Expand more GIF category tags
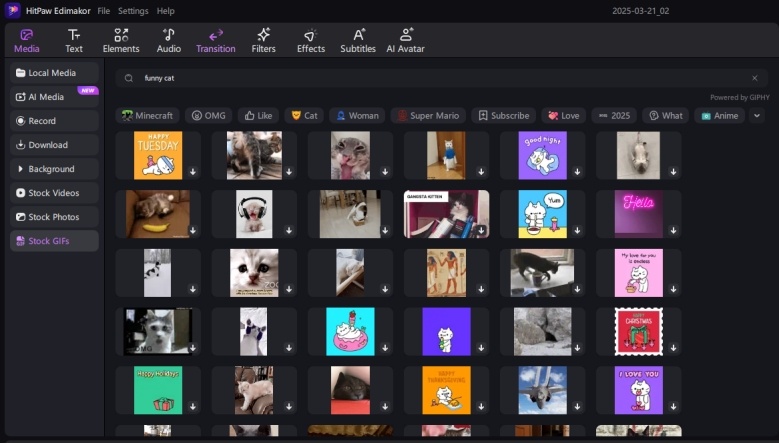Screen dimensions: 779x444 click(756, 115)
